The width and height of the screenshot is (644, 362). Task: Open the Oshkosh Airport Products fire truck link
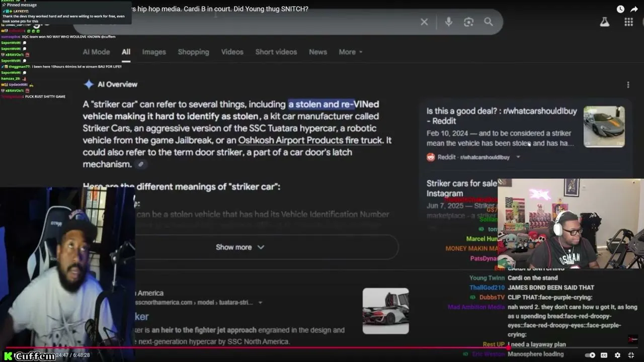coord(310,140)
